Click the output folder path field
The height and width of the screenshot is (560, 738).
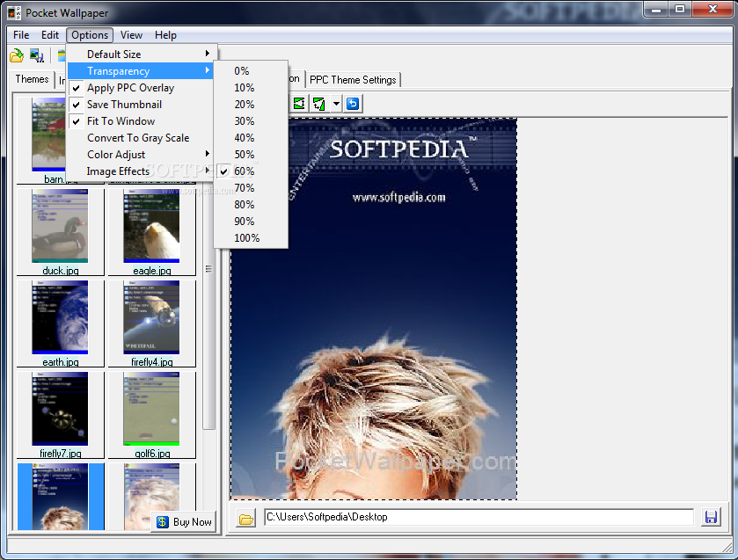(479, 517)
